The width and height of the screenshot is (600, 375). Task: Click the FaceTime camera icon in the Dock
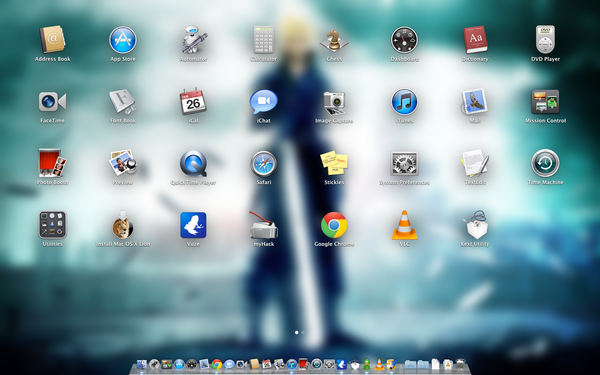(242, 364)
